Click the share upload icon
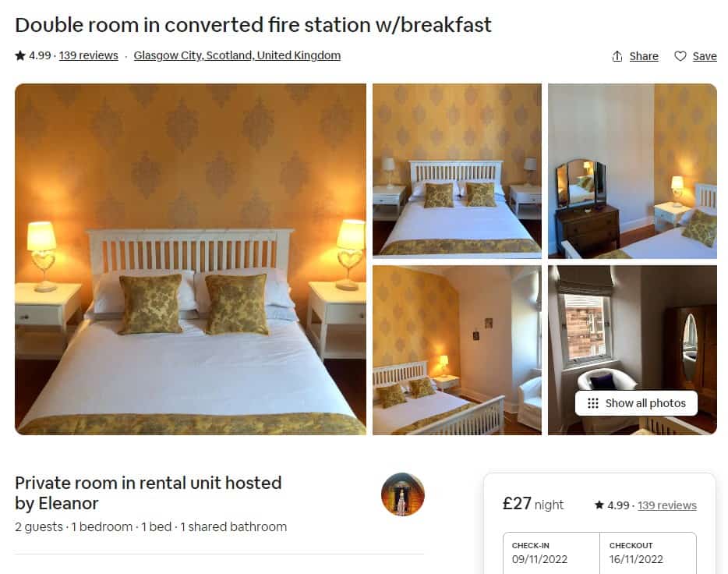 617,56
